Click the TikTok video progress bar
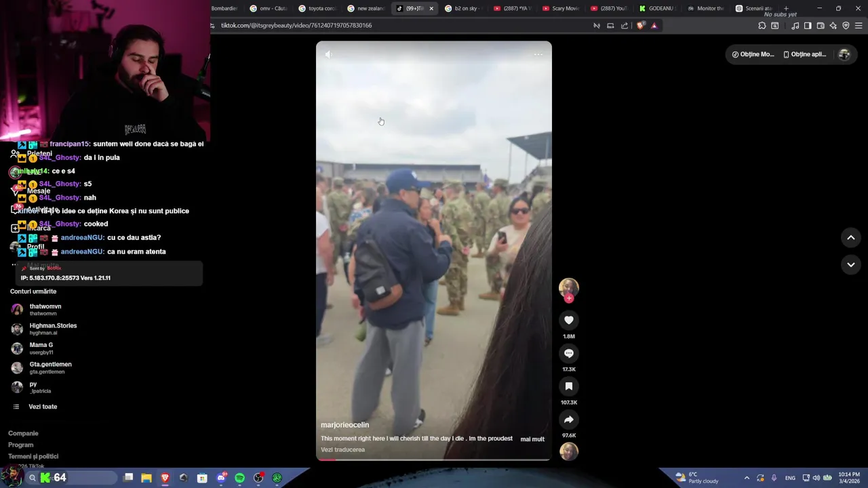 pyautogui.click(x=434, y=460)
